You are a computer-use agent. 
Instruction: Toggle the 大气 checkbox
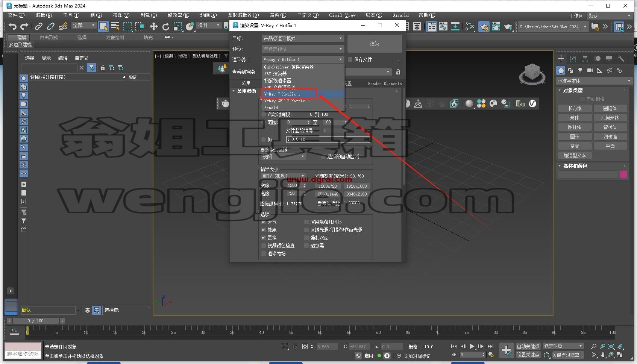264,222
